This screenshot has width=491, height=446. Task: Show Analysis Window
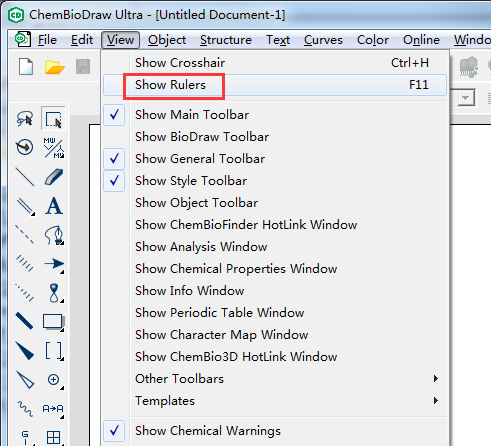tap(275, 247)
